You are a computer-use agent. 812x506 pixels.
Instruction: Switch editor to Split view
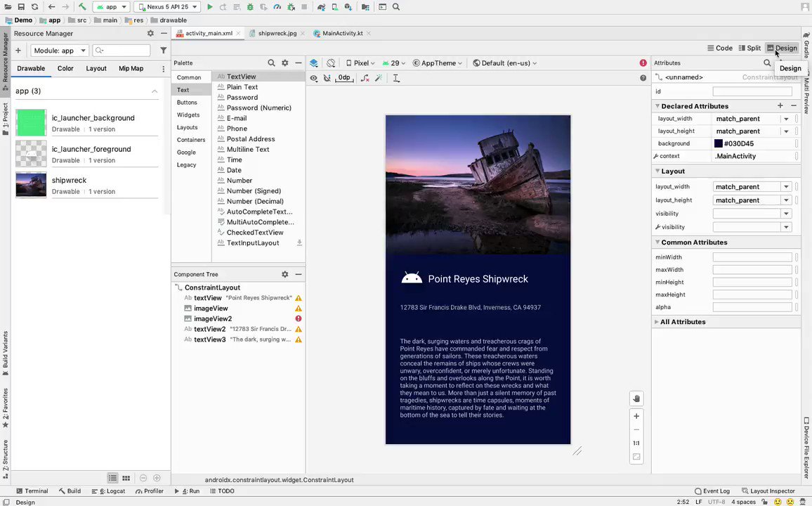(x=749, y=48)
